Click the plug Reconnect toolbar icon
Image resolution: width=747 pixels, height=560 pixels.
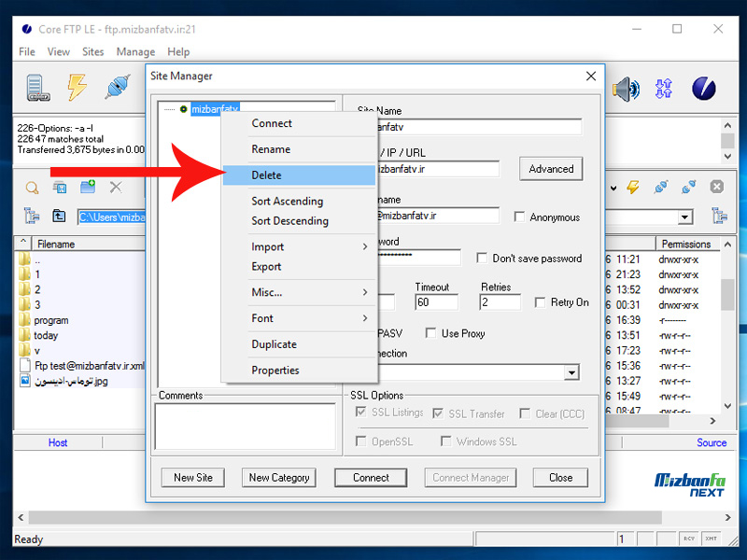point(118,87)
